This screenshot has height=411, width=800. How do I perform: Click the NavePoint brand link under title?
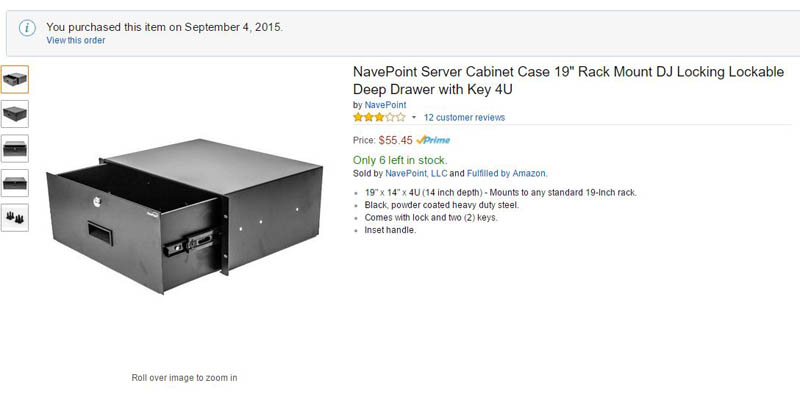tap(385, 104)
